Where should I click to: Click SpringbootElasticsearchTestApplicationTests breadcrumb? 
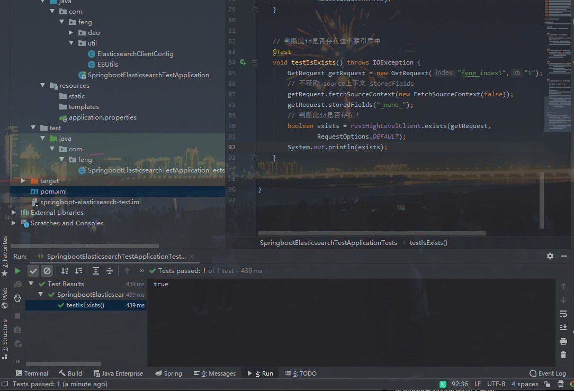(x=328, y=243)
